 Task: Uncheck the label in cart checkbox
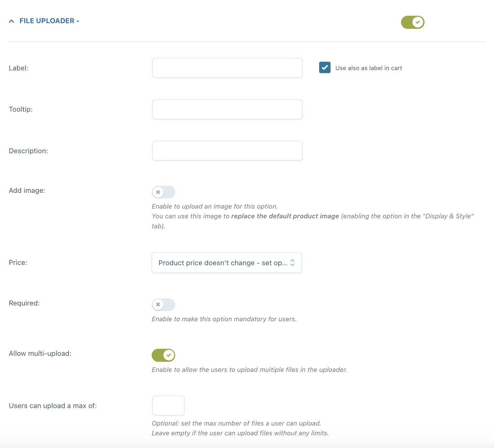click(x=325, y=68)
